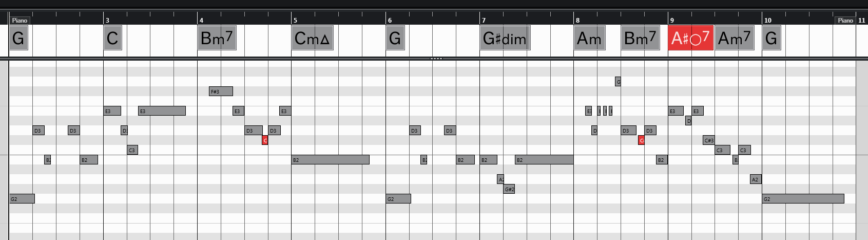Viewport: 868px width, 240px height.
Task: Click bar 8 on the timeline ruler
Action: tap(577, 20)
